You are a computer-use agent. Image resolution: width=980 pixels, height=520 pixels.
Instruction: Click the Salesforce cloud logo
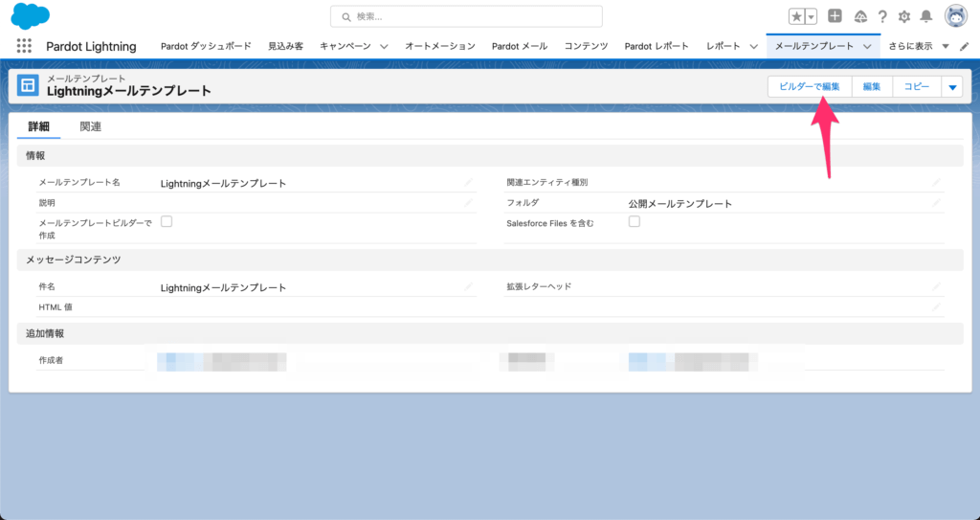point(30,15)
